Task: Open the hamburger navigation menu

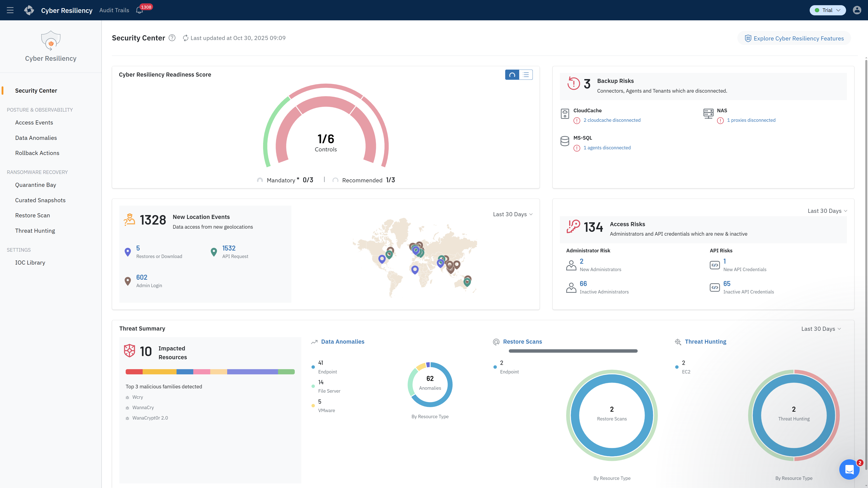Action: click(10, 10)
